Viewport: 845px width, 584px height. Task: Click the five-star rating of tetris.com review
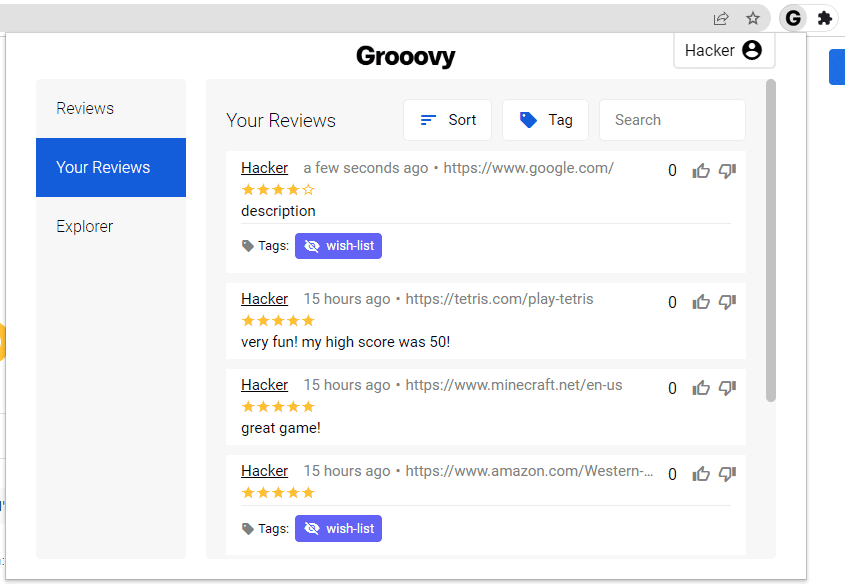278,321
